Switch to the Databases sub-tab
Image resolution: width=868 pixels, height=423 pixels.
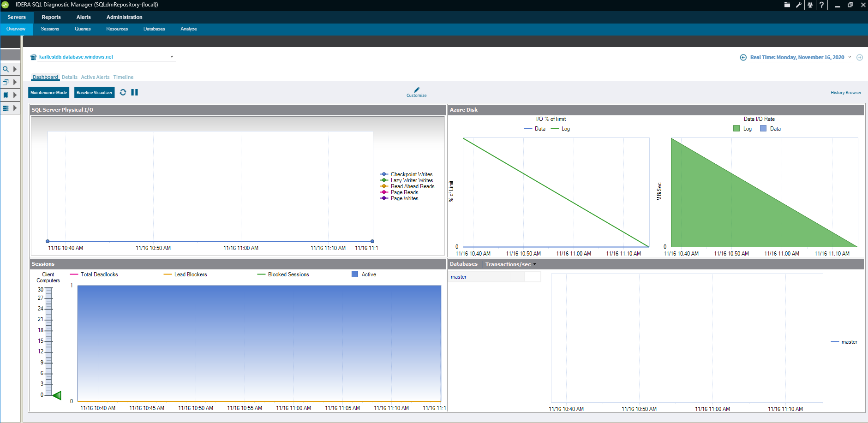154,29
